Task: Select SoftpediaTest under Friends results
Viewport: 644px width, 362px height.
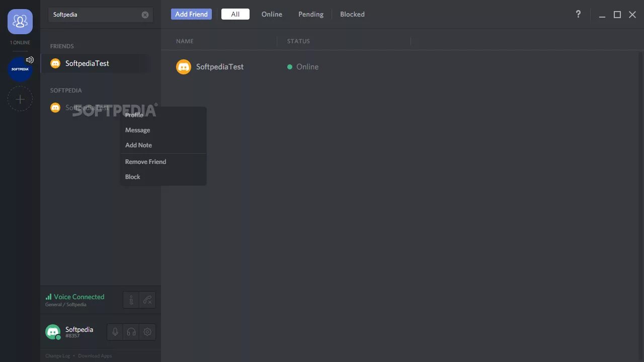Action: click(x=96, y=63)
